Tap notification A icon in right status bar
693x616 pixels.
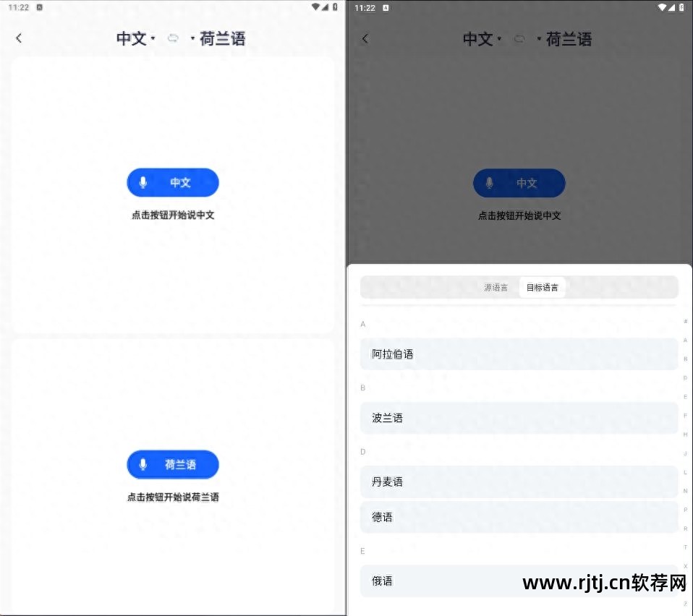386,8
